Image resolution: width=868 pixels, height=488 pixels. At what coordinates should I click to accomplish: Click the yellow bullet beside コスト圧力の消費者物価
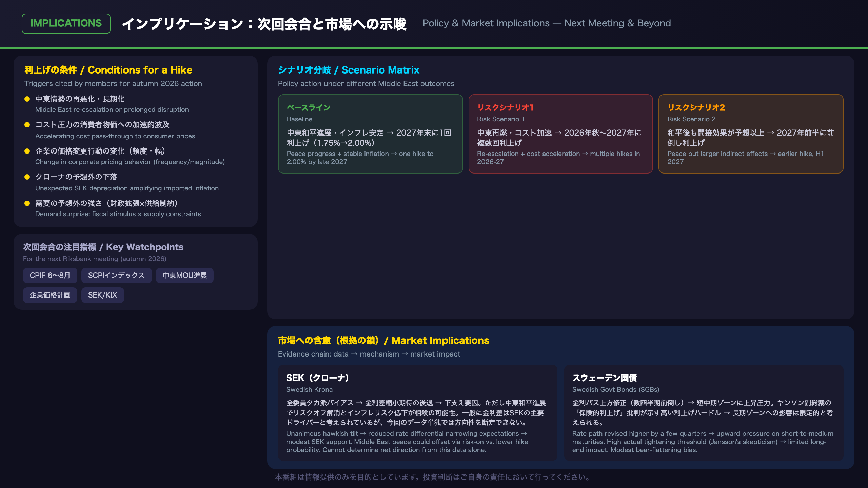(27, 125)
